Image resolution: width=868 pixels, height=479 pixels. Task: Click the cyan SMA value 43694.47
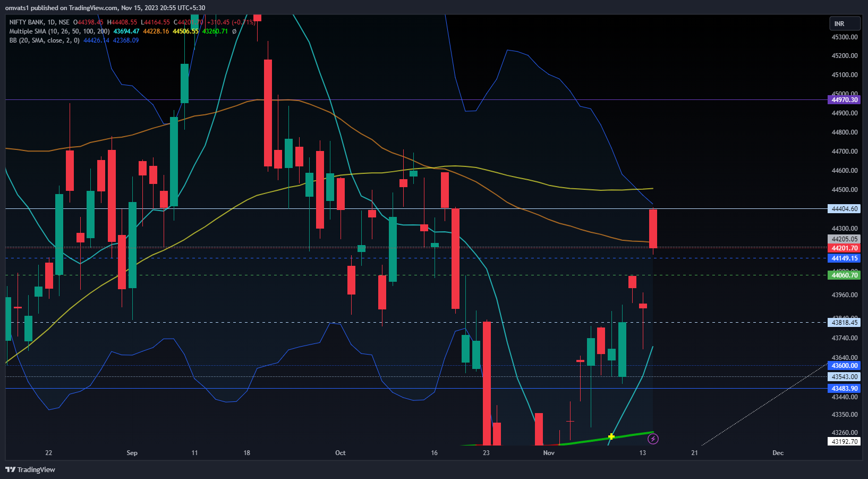[x=126, y=31]
